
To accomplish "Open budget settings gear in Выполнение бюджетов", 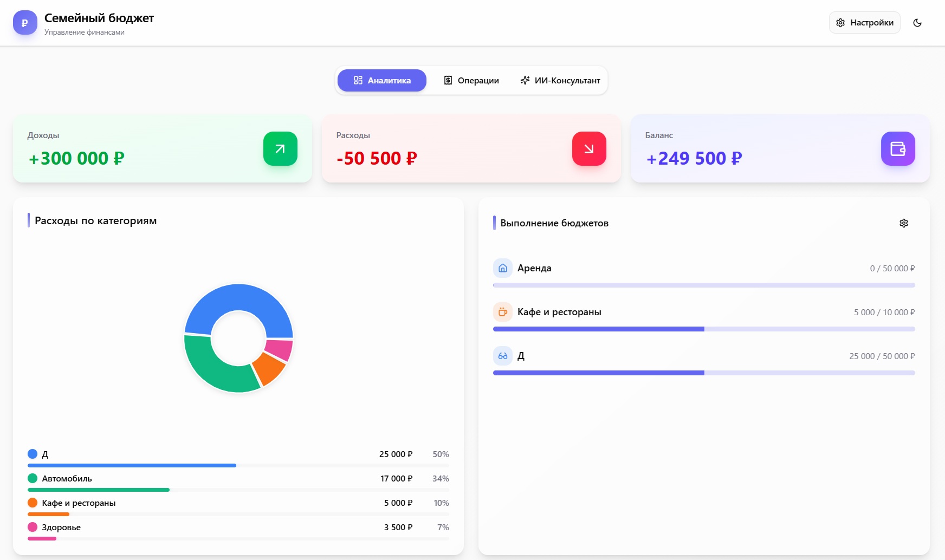I will pos(904,223).
